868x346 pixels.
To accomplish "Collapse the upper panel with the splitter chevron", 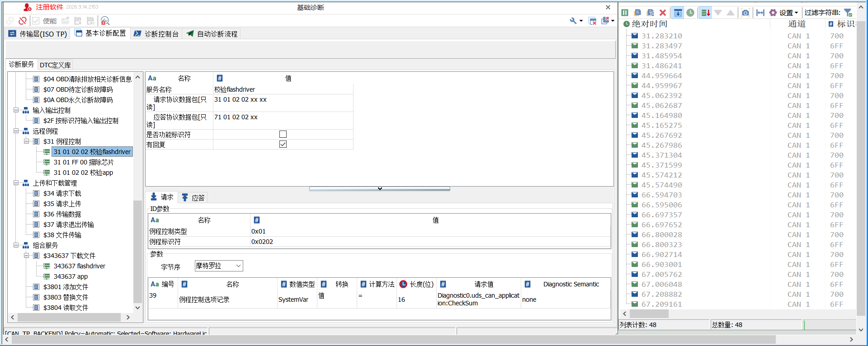I will click(380, 189).
